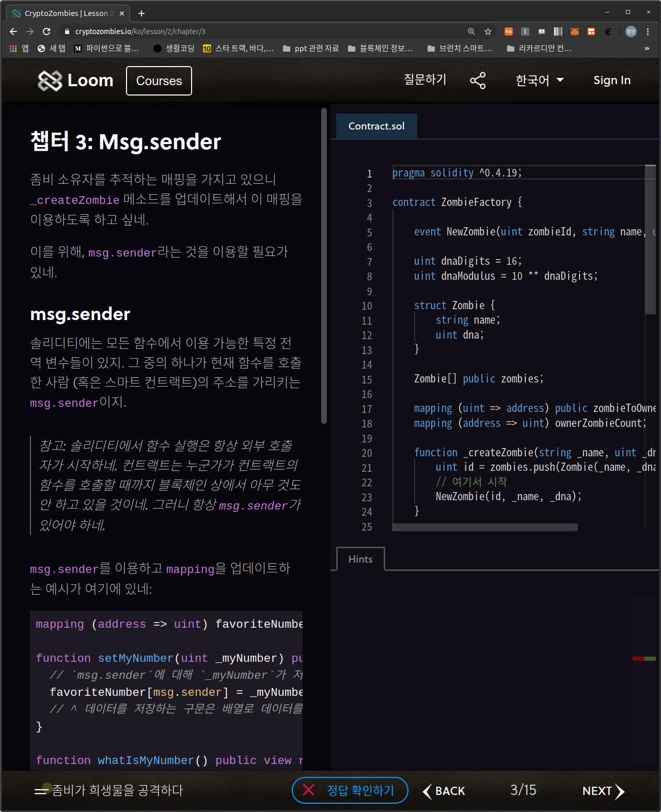This screenshot has height=812, width=661.
Task: Open the 브런치 스마트 bookmark folder
Action: pyautogui.click(x=460, y=49)
